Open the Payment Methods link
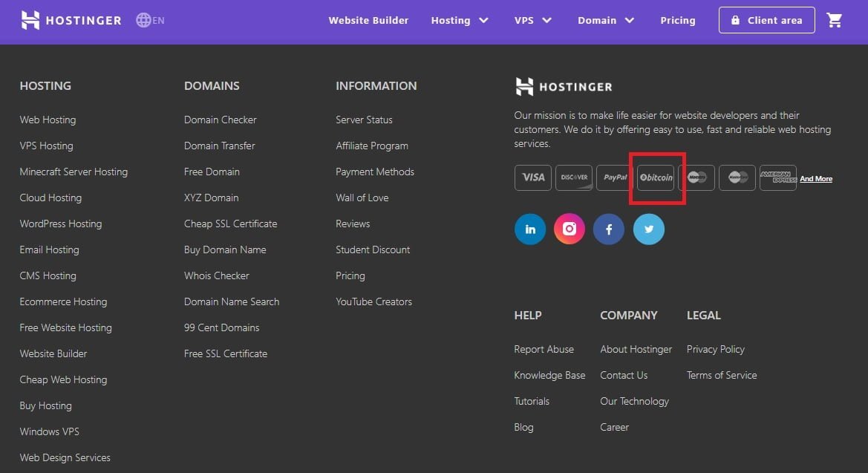The width and height of the screenshot is (868, 473). 375,172
